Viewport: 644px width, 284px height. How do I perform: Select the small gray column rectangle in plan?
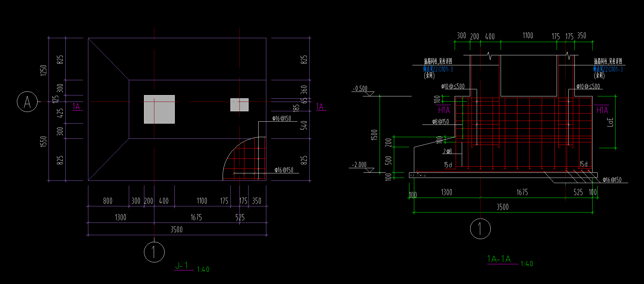[239, 105]
